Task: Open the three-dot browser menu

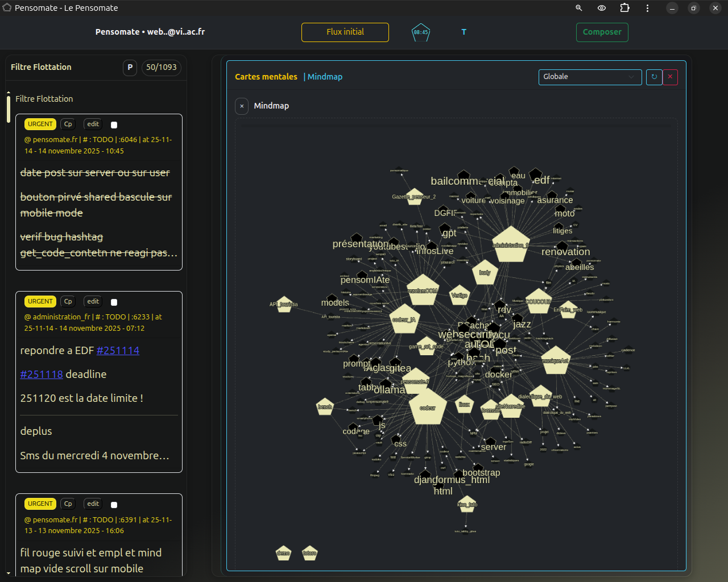Action: 647,8
